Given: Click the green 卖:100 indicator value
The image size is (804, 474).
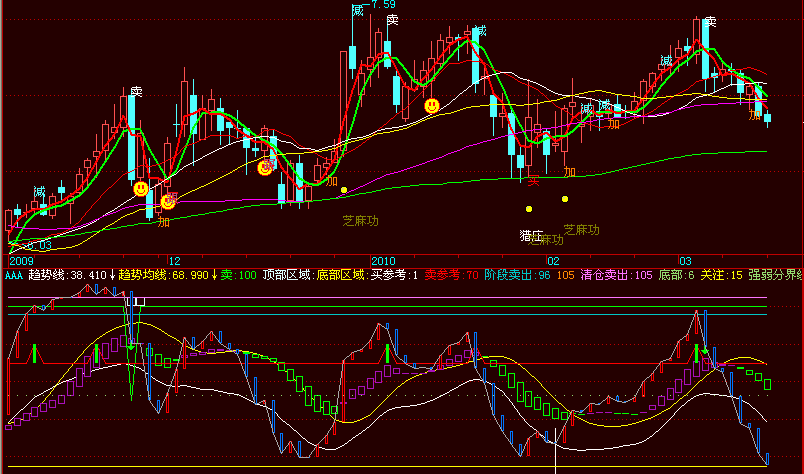Looking at the screenshot, I should (238, 275).
